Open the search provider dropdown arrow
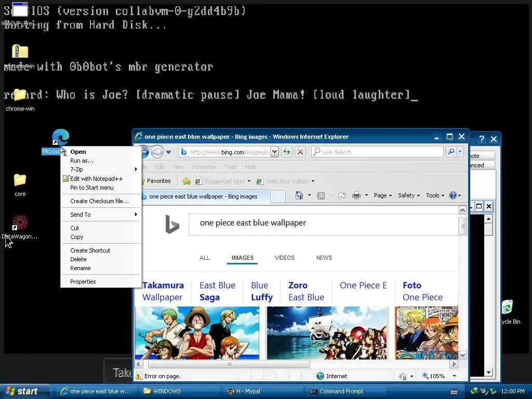This screenshot has height=399, width=532. [x=460, y=152]
